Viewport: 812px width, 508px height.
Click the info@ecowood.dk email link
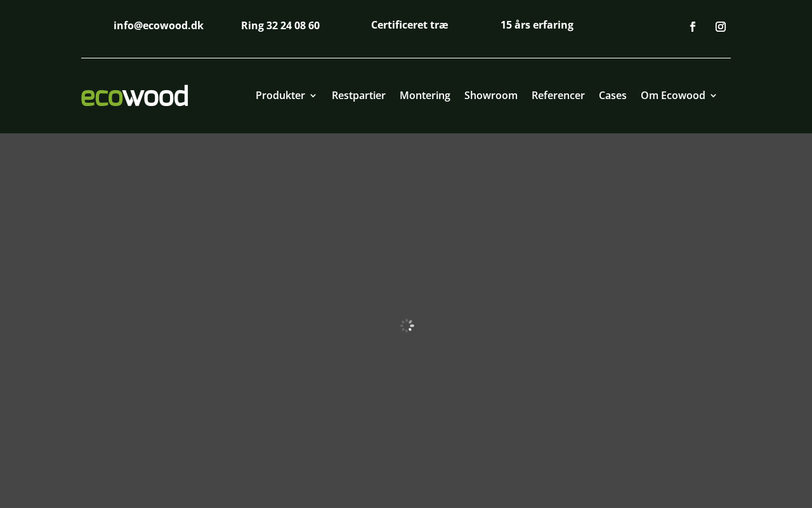coord(159,25)
